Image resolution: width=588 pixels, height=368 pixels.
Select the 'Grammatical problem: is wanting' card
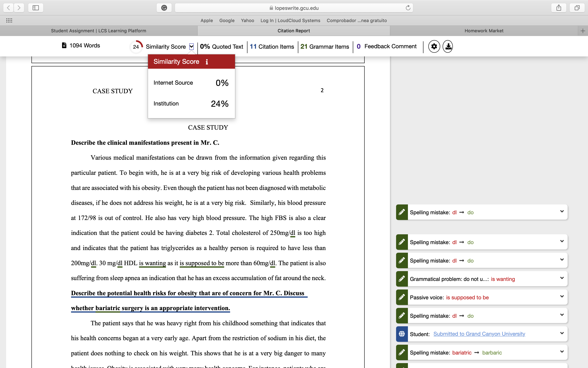482,279
